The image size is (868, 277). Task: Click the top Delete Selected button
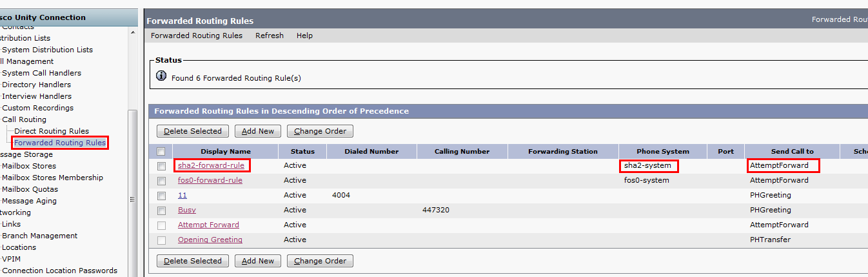coord(193,131)
